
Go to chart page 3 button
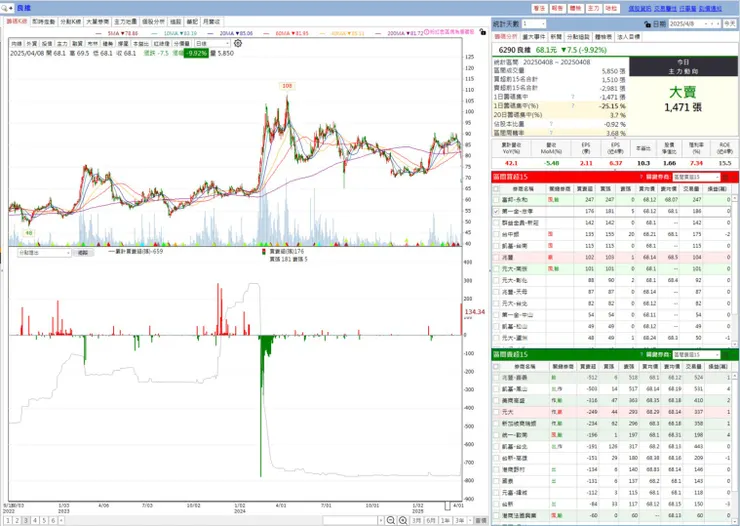coord(26,520)
